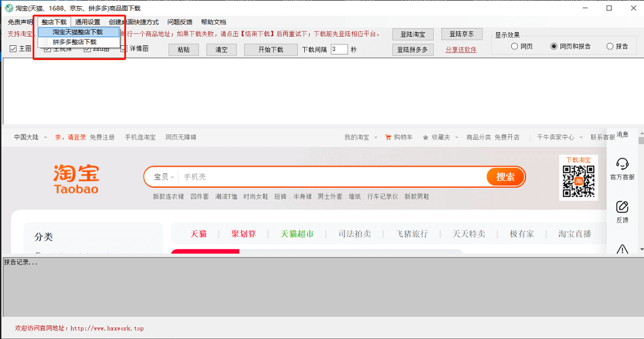Image resolution: width=644 pixels, height=339 pixels.
Task: Open the 通用设置 menu
Action: (88, 22)
